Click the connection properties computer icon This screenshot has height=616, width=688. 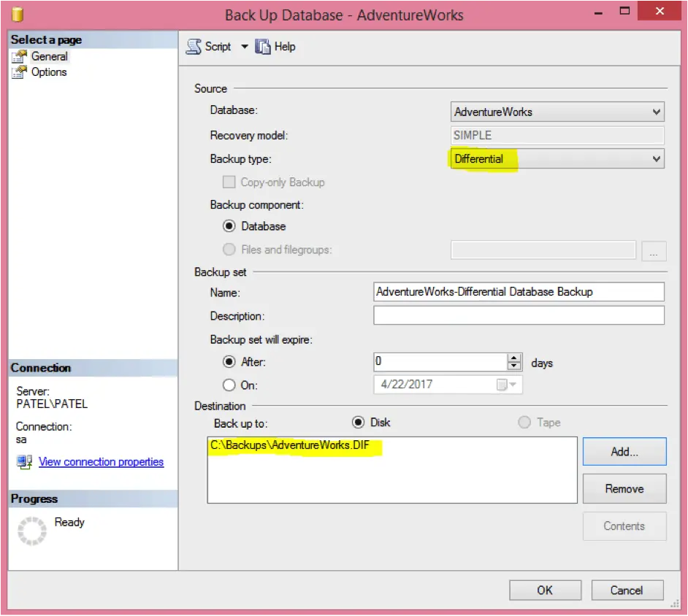pos(25,462)
